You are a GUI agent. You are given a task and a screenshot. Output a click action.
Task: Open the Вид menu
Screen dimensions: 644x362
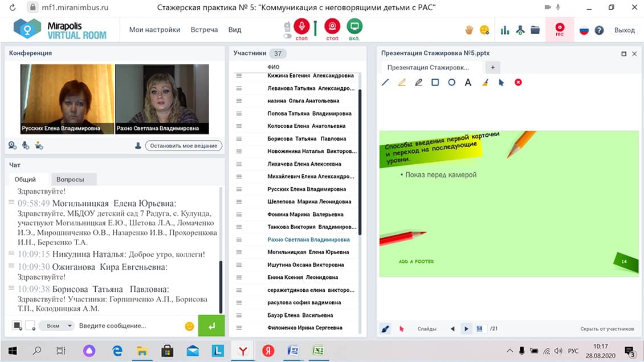(235, 30)
